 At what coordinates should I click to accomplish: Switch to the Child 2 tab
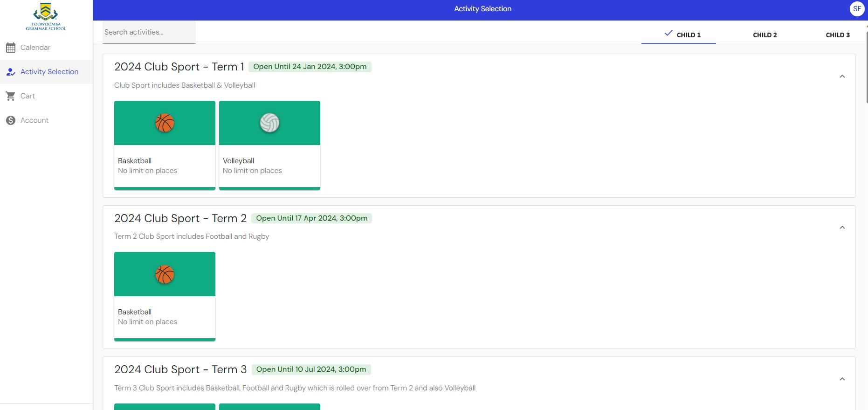[x=765, y=35]
